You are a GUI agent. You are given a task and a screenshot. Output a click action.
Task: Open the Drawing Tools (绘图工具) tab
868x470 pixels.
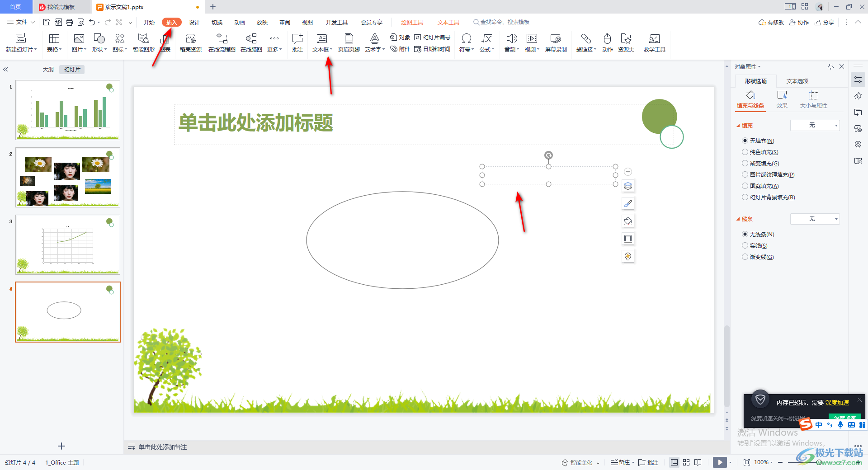412,22
